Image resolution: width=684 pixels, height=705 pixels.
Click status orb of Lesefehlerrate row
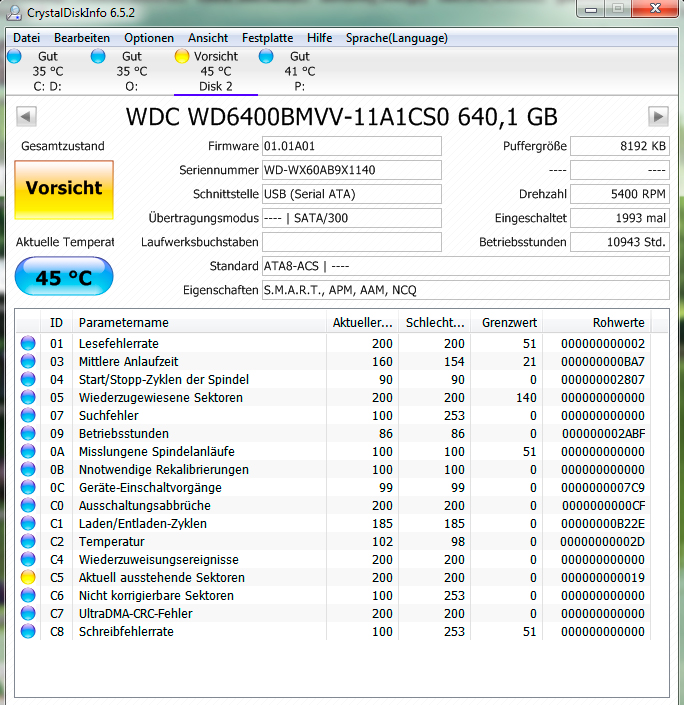coord(28,344)
